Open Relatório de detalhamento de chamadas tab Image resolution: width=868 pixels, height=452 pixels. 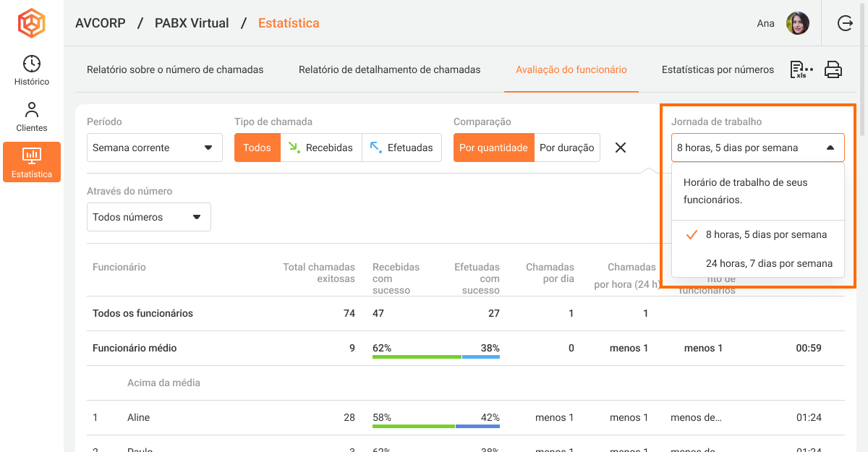pos(389,70)
